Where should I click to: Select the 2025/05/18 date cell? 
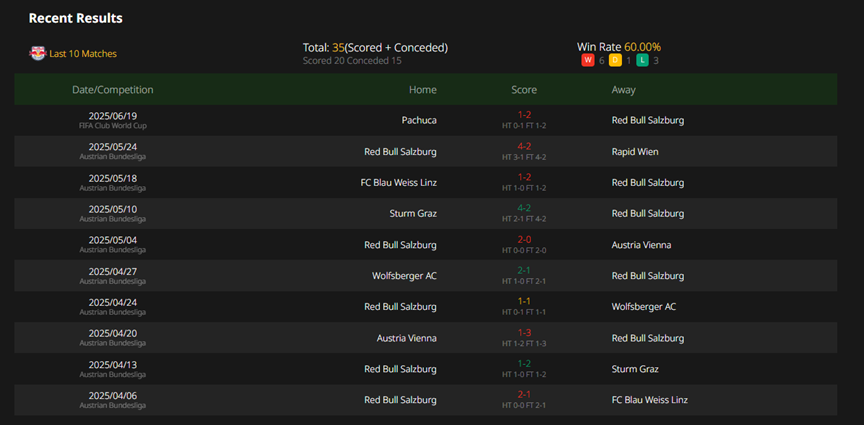112,178
